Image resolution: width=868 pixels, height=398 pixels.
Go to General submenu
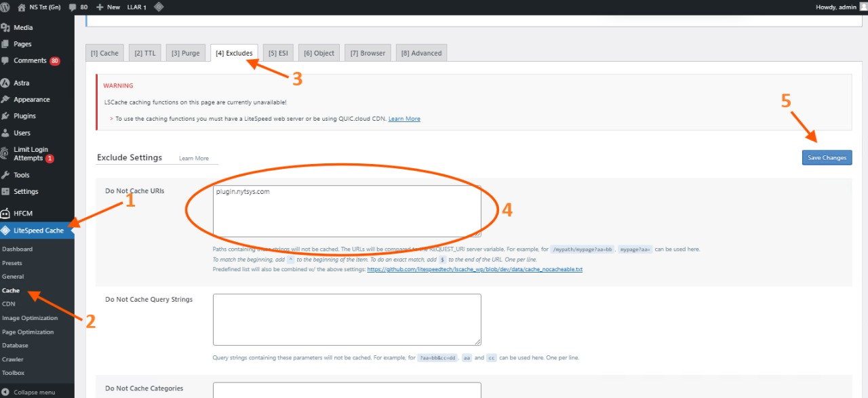pos(13,277)
